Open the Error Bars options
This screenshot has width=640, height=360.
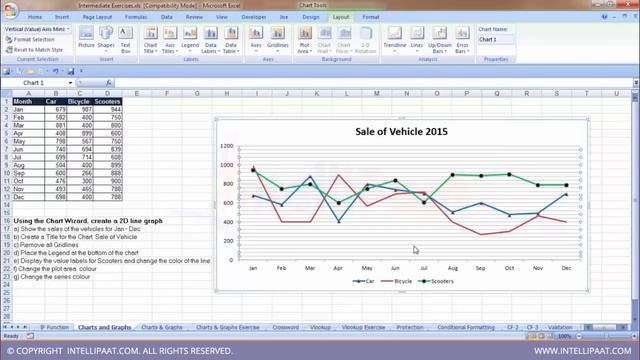coord(462,40)
